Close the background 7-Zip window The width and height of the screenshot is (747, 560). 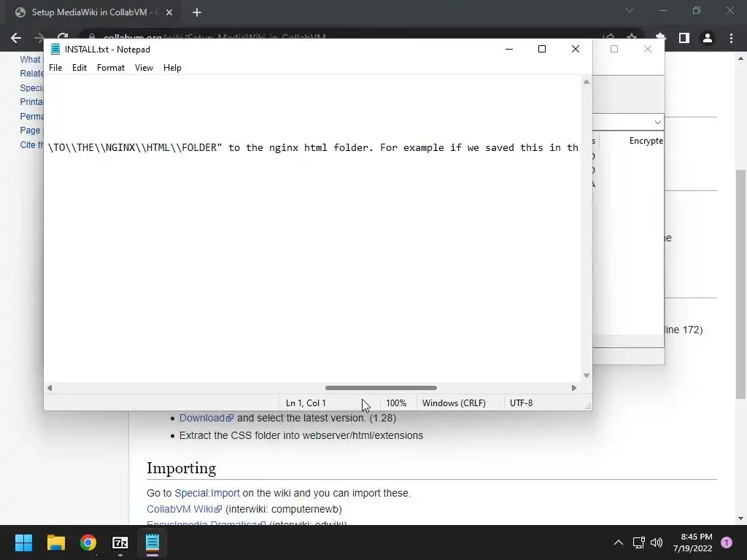click(x=648, y=49)
